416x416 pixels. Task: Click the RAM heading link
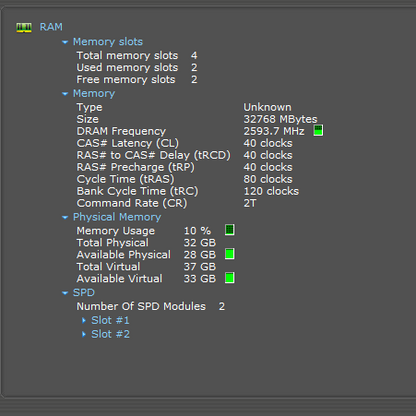[51, 27]
